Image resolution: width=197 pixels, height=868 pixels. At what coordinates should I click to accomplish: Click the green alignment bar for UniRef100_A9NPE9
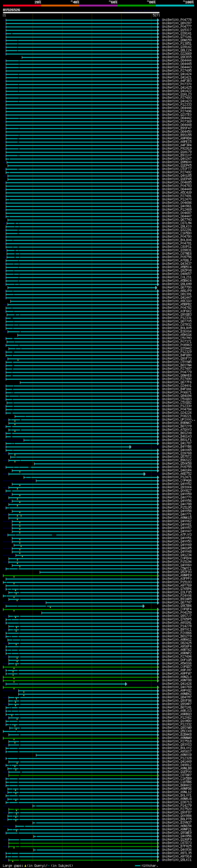[x=81, y=575]
